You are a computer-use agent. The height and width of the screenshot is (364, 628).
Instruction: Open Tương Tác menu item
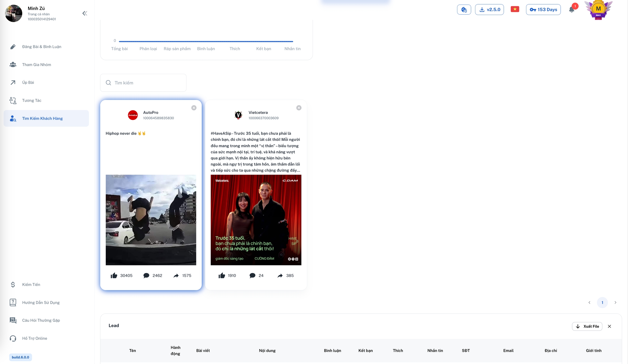(32, 100)
